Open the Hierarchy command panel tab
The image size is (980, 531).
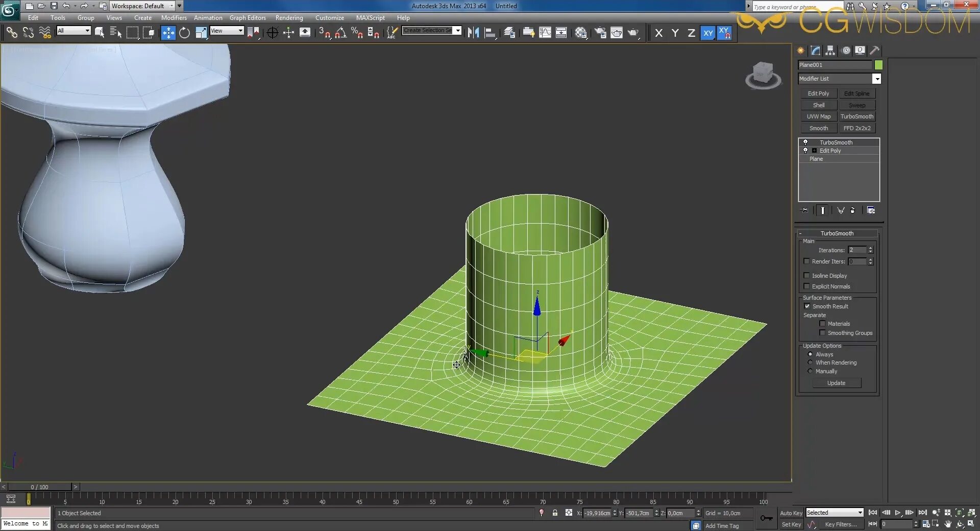pyautogui.click(x=830, y=51)
